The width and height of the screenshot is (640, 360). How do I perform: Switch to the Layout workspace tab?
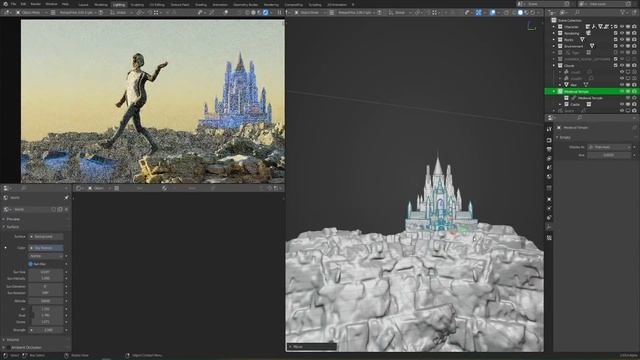pyautogui.click(x=83, y=4)
